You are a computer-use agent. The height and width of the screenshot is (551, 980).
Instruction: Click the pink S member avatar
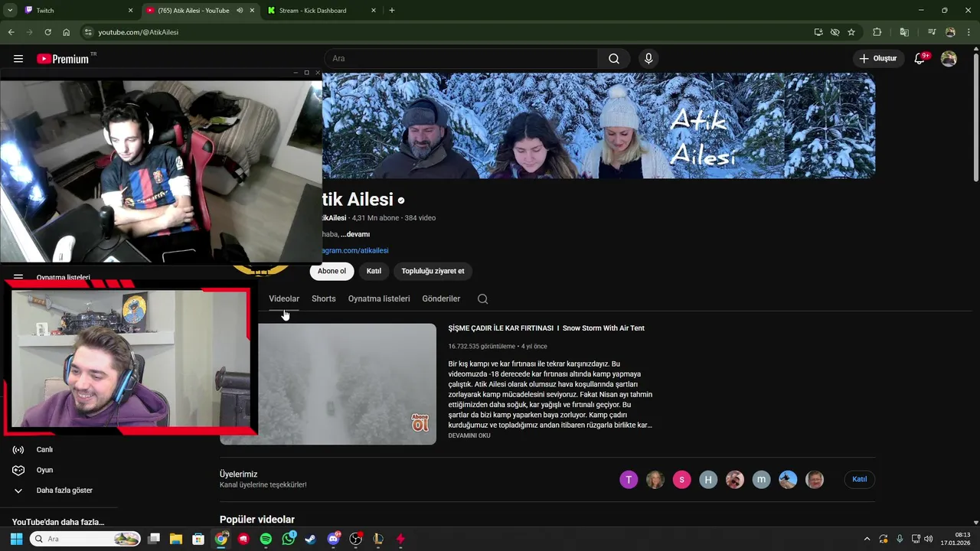click(x=681, y=480)
